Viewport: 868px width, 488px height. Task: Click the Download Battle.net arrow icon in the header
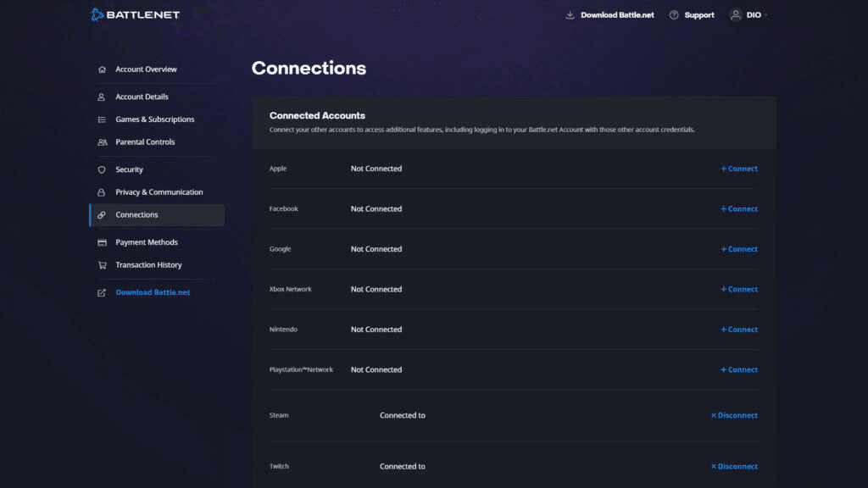point(570,14)
